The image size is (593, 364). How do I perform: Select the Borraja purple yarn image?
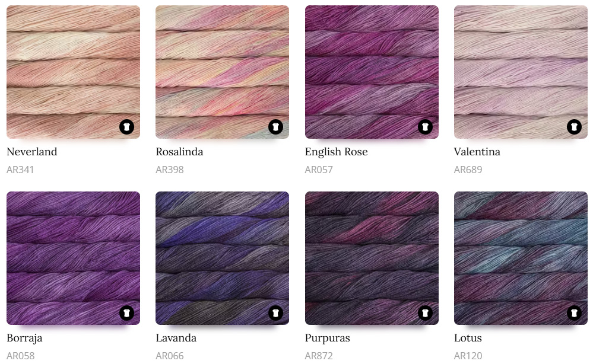click(x=74, y=258)
